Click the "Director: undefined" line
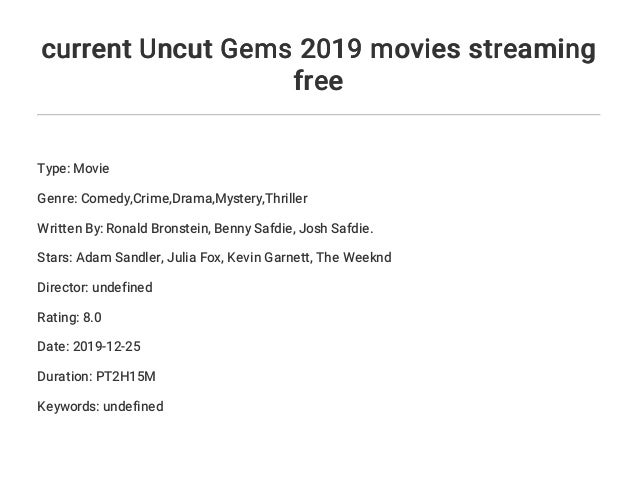 (x=95, y=288)
